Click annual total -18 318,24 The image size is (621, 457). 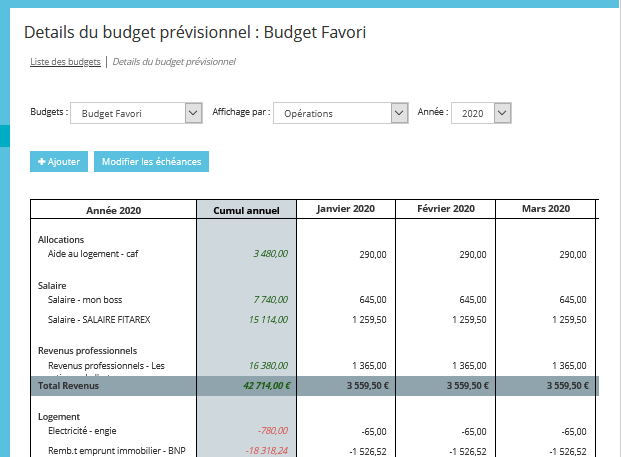pyautogui.click(x=267, y=451)
